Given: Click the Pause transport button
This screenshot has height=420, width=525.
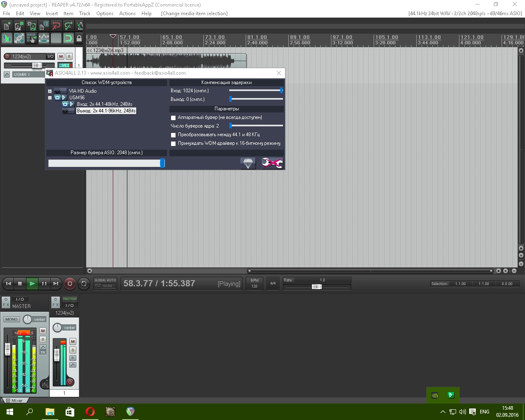Looking at the screenshot, I should [44, 283].
